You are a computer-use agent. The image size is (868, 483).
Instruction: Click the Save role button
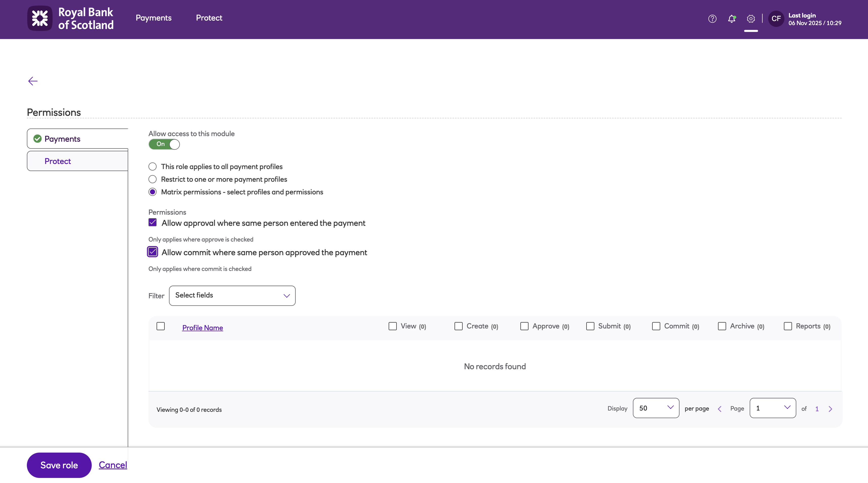[59, 465]
